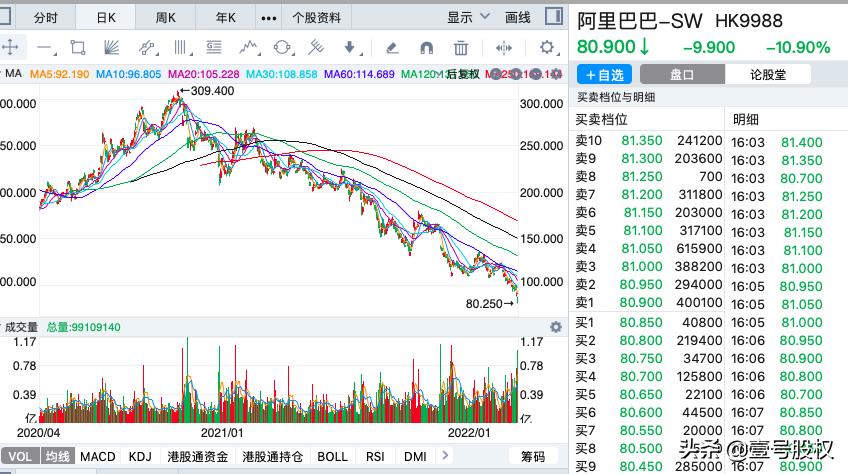Screen dimensions: 848x474
Task: Toggle the BOLL indicator
Action: 332,457
